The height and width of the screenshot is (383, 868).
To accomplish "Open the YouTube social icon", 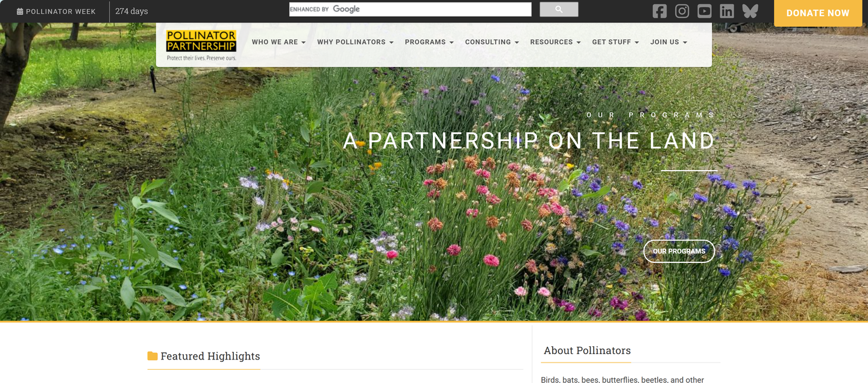I will click(x=704, y=11).
